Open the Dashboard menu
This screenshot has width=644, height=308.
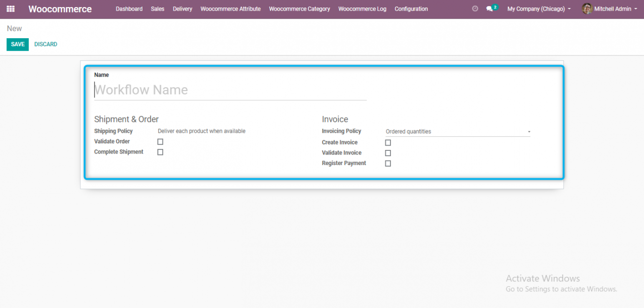click(x=129, y=9)
